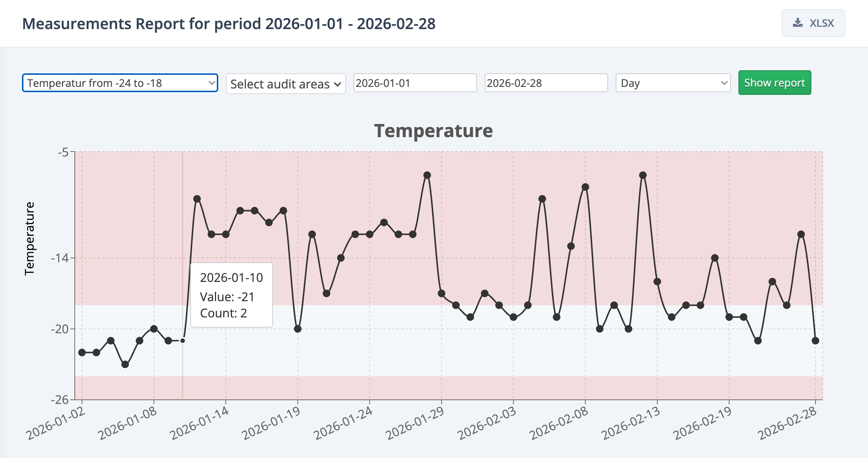The height and width of the screenshot is (458, 868).
Task: Click the highest data point near 2026-01-28
Action: point(427,175)
